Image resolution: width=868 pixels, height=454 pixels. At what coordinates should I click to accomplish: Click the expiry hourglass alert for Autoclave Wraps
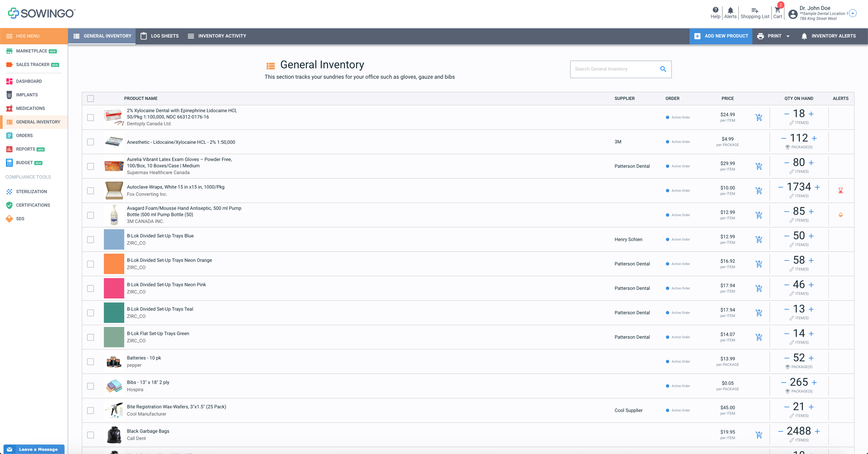[x=840, y=191]
